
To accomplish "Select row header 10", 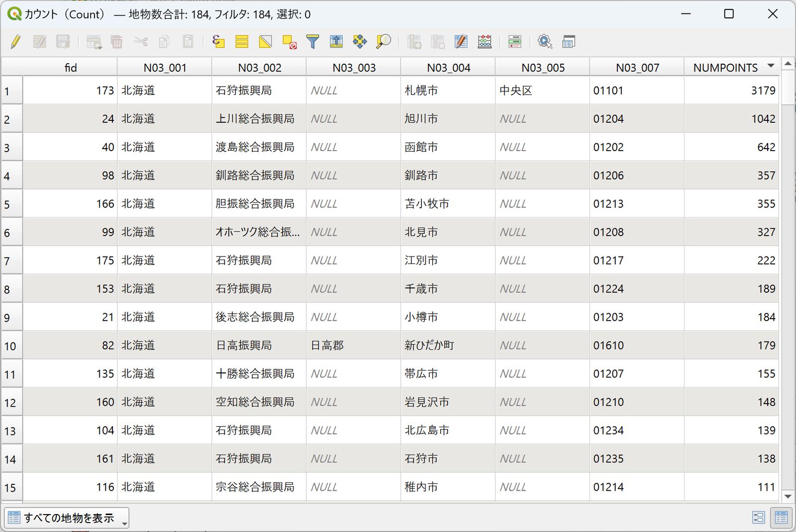I will pyautogui.click(x=12, y=346).
